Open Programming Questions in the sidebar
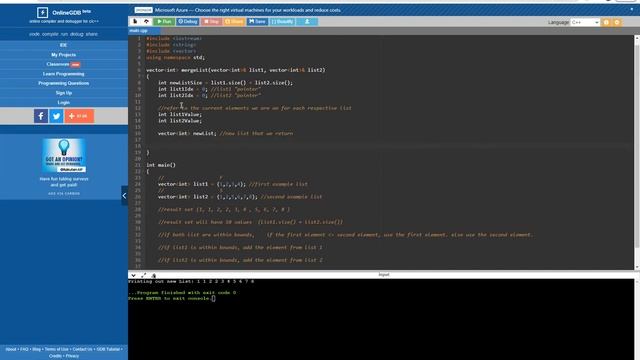The image size is (640, 360). 63,83
